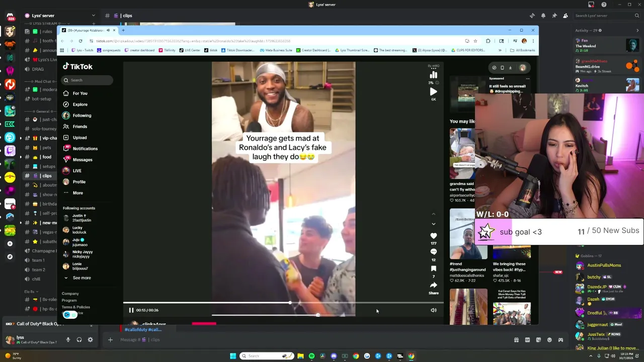Pause the TikTok video

click(x=131, y=310)
